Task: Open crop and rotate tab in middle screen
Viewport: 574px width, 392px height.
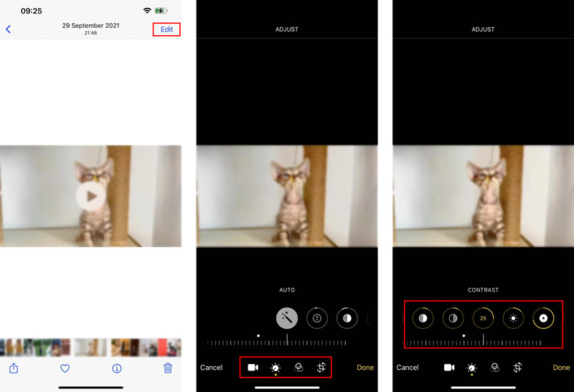Action: pyautogui.click(x=321, y=367)
